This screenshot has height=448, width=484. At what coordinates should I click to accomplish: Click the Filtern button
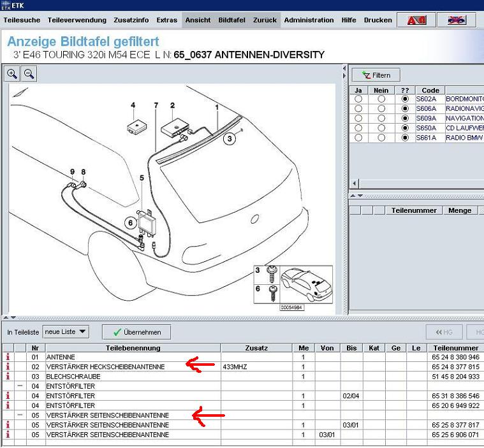376,75
